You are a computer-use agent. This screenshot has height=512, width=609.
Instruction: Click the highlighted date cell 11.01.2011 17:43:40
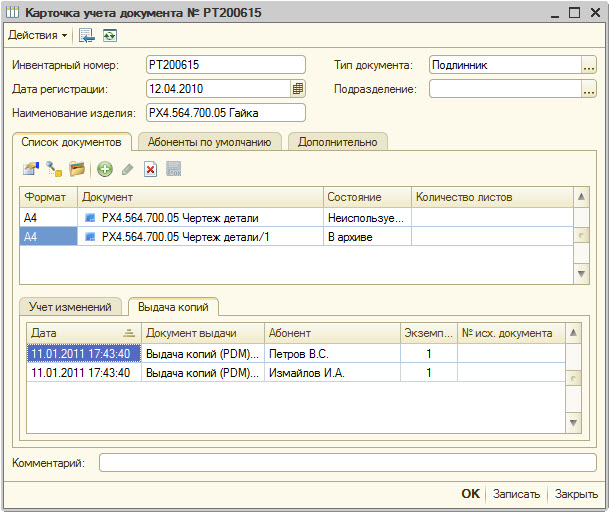(x=84, y=354)
